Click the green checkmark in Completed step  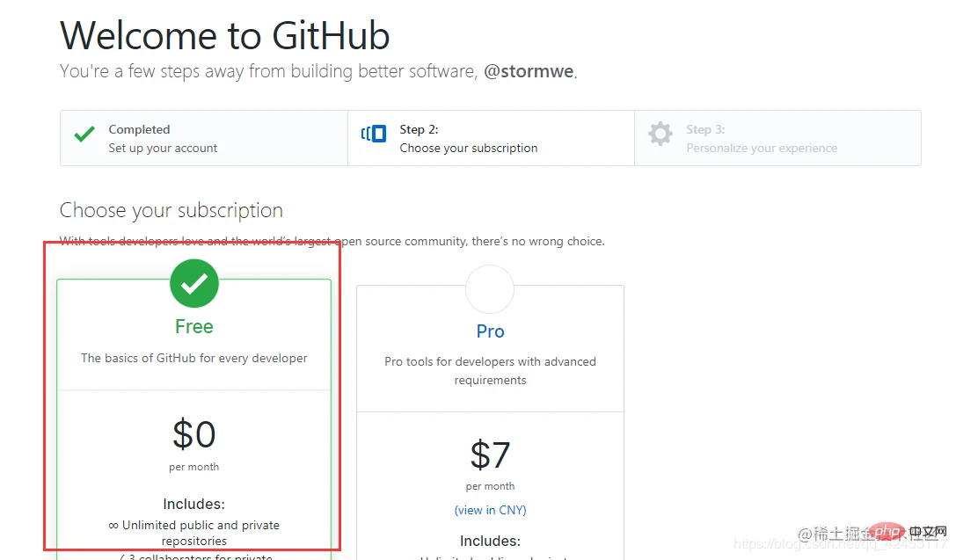[84, 135]
